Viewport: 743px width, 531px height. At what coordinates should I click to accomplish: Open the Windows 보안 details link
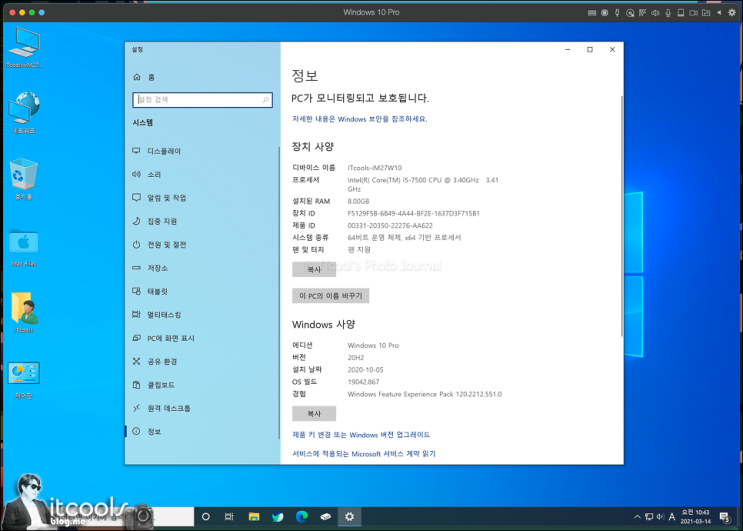pyautogui.click(x=360, y=119)
